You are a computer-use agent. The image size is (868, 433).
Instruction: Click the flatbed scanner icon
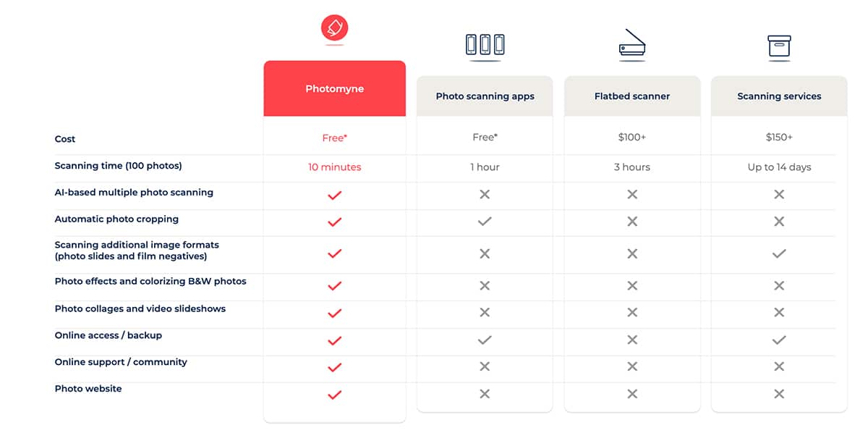[632, 43]
